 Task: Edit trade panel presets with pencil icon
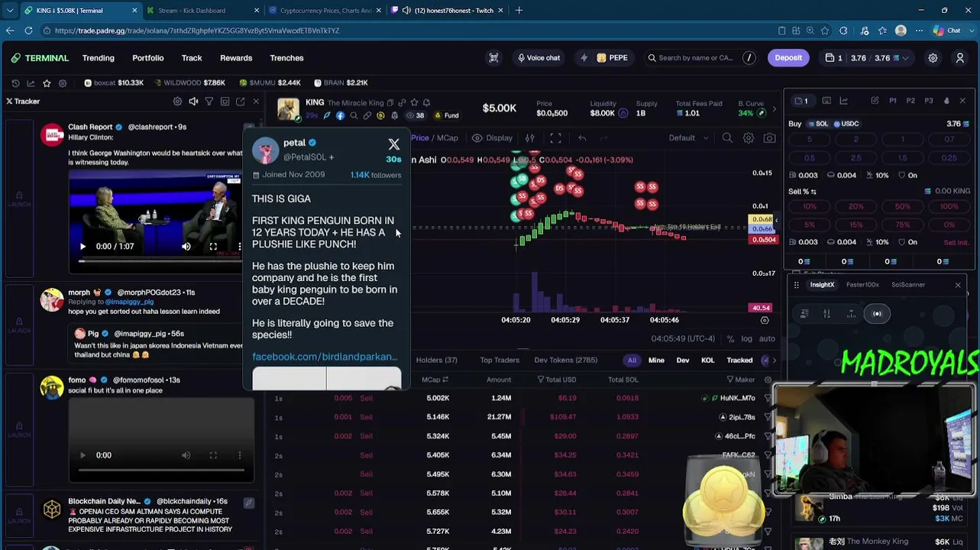(875, 101)
